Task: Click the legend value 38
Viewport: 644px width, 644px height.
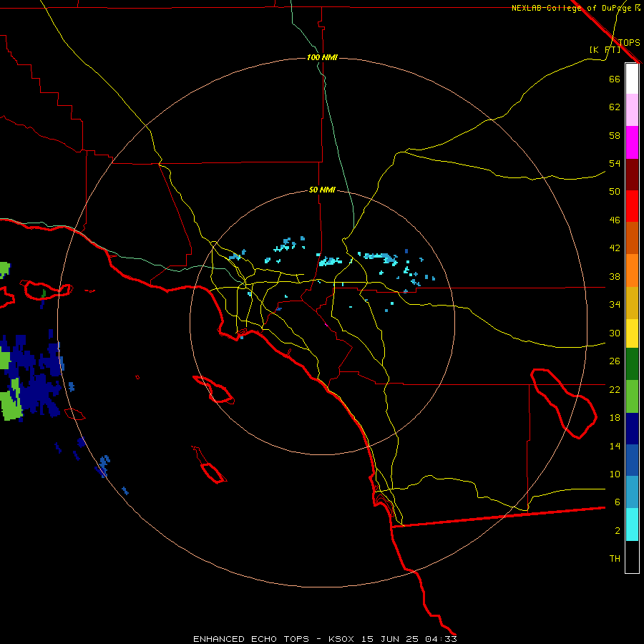Action: coord(615,277)
